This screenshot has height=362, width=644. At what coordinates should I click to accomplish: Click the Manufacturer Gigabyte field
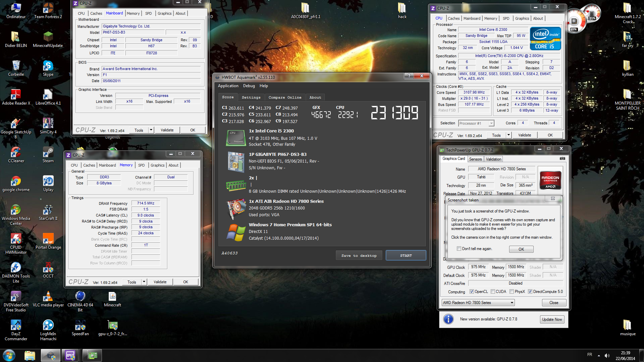[151, 26]
